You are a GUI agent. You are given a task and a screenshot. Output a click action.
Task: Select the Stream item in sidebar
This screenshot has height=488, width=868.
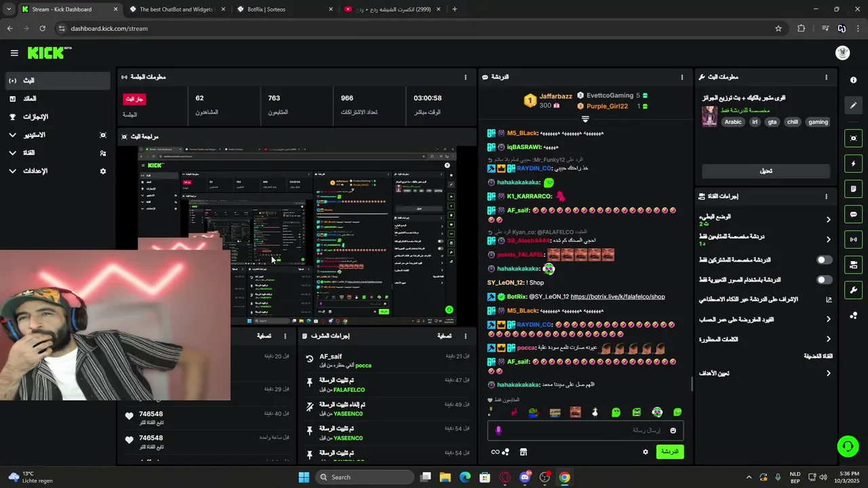(x=56, y=81)
